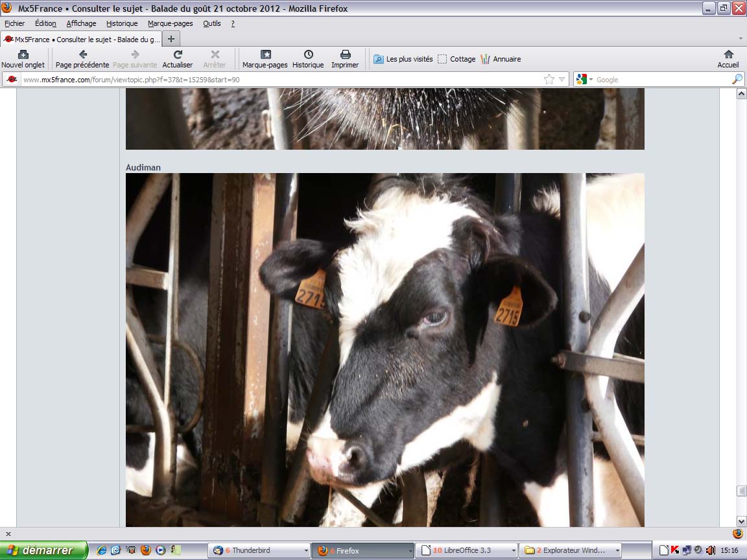Click the vertical scrollbar thumb
747x560 pixels.
pyautogui.click(x=741, y=491)
